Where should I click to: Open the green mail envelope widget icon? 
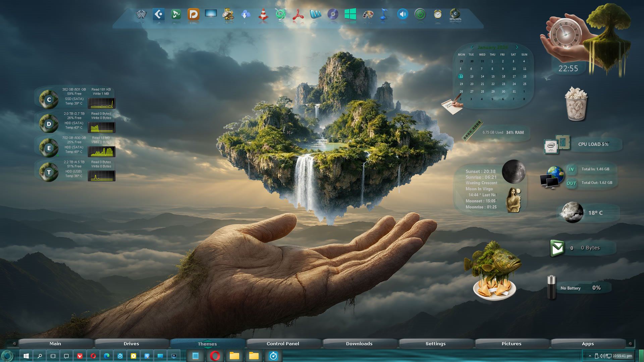pos(557,248)
